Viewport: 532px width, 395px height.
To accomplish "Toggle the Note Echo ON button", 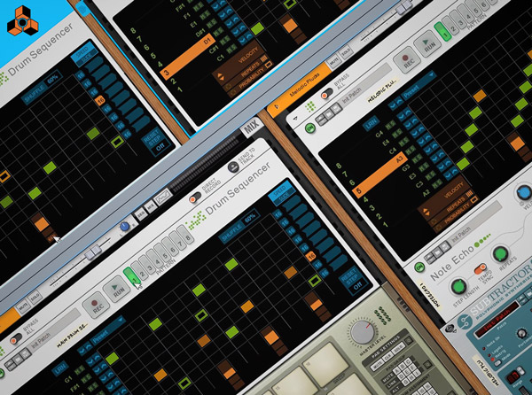I will click(x=419, y=267).
